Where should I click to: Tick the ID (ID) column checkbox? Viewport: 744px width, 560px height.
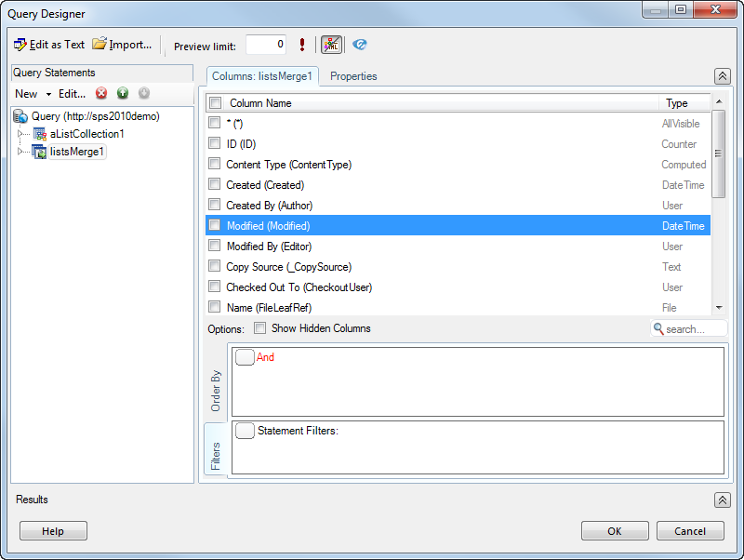[215, 144]
